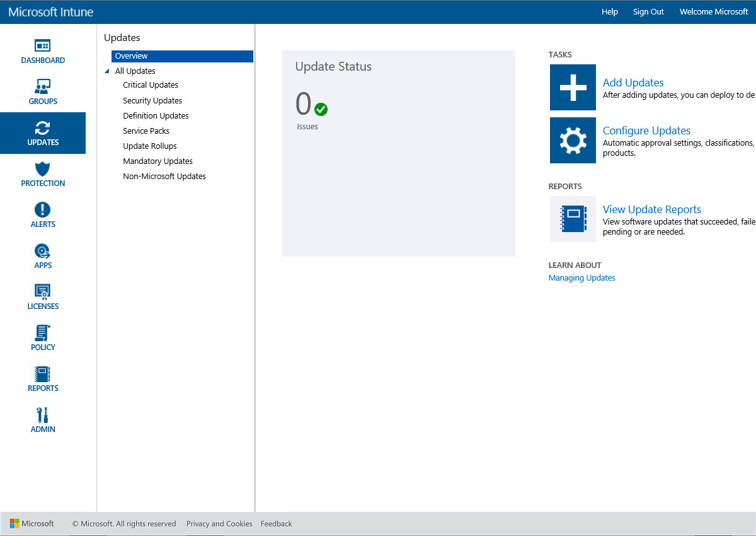756x536 pixels.
Task: Open the Protection shield icon
Action: click(43, 169)
